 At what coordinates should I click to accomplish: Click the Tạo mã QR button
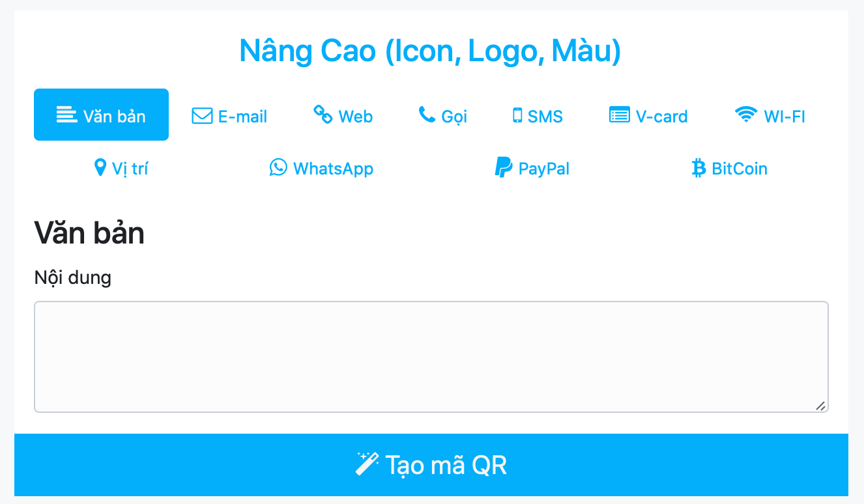click(x=431, y=465)
